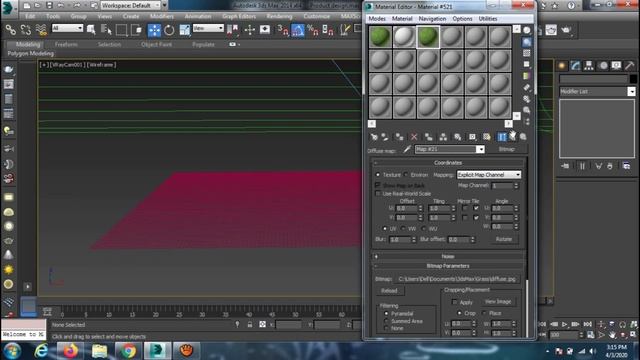Click Configure Modifier Sets icon
640x360 pixels.
(627, 166)
